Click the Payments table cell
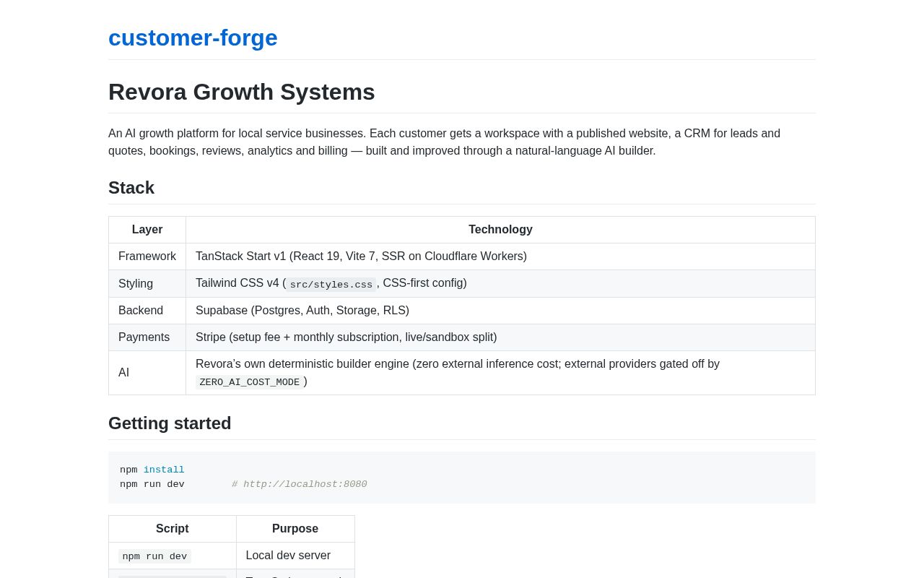This screenshot has width=924, height=578. point(147,337)
